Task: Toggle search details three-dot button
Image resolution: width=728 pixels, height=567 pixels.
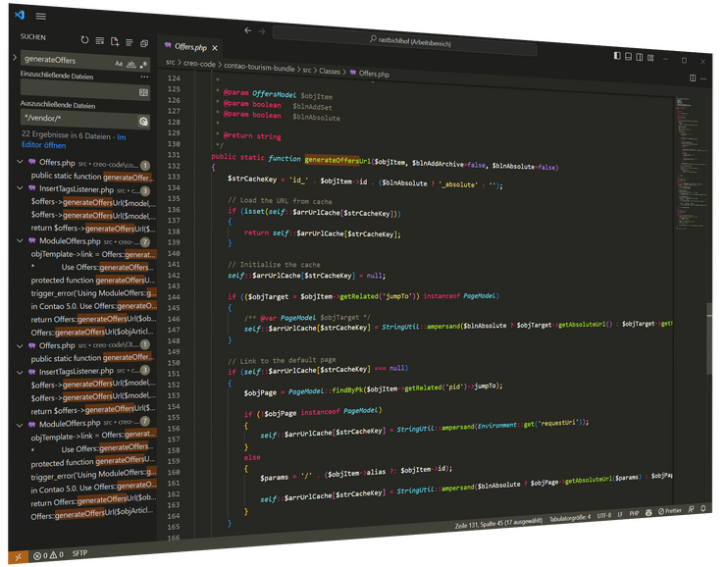Action: tap(144, 77)
